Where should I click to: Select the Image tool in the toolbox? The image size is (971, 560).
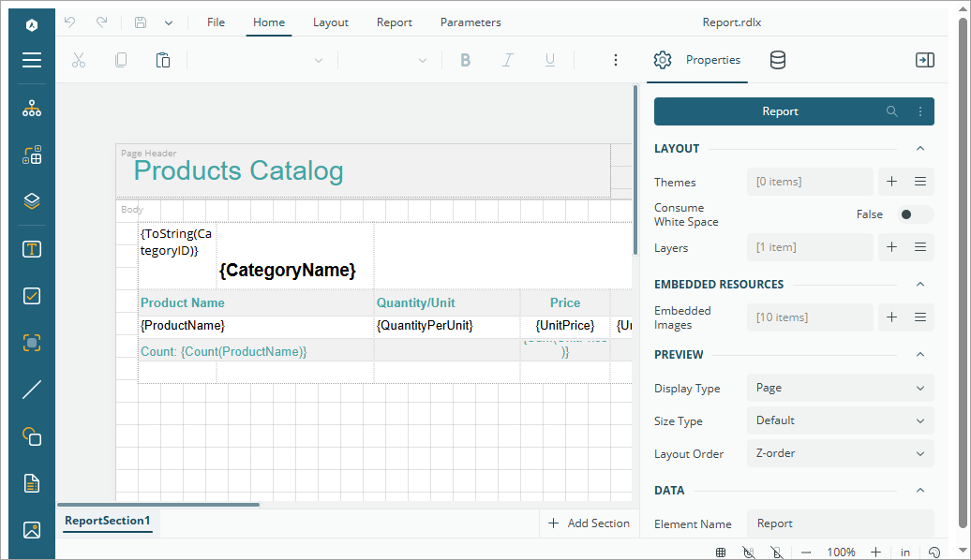click(32, 530)
